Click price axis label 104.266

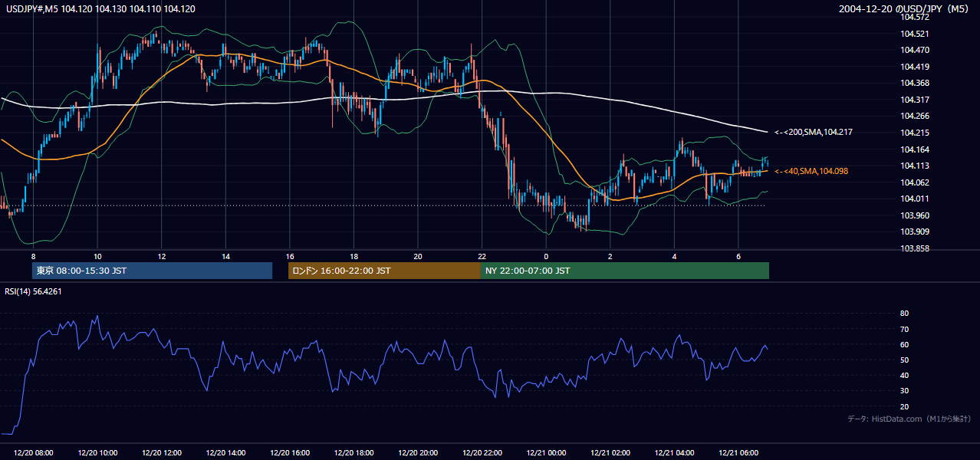[x=916, y=117]
